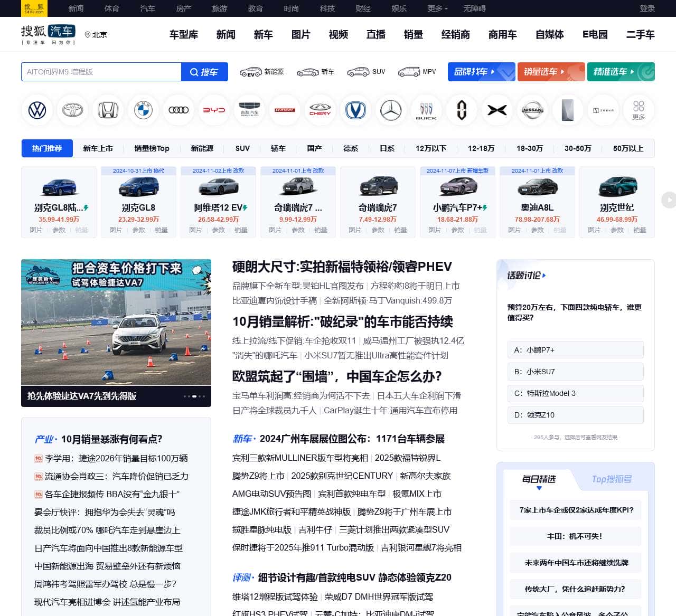Open 7家上市车企或仅2家达成年度KPI?

[x=576, y=510]
